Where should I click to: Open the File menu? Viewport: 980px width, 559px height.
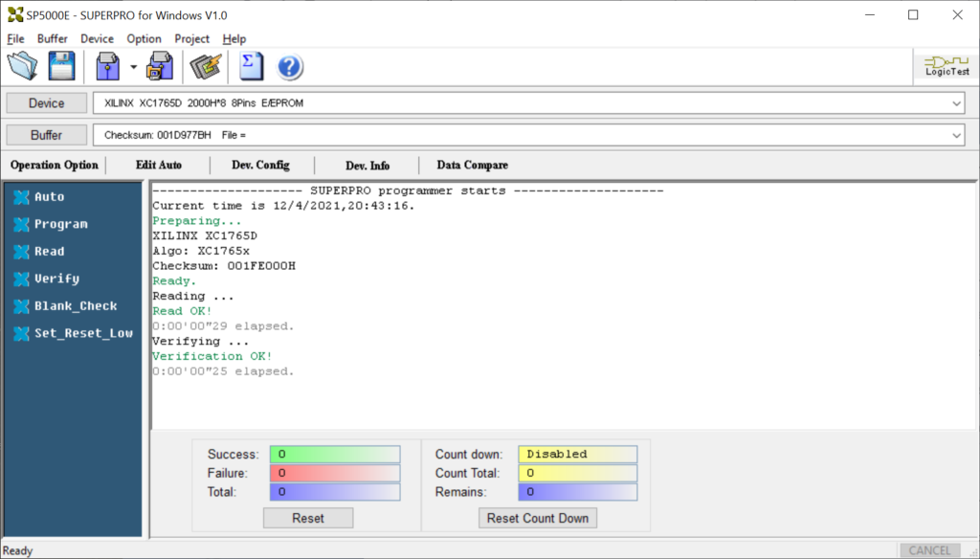(x=15, y=39)
